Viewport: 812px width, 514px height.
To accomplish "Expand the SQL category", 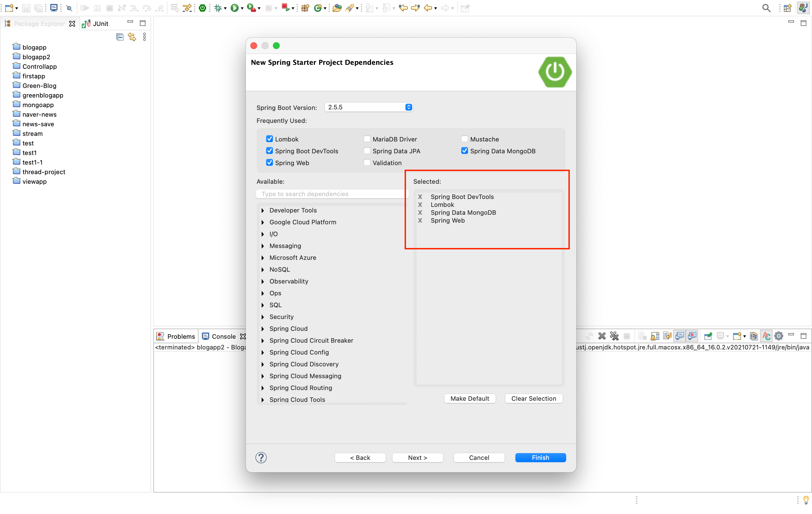I will tap(263, 305).
